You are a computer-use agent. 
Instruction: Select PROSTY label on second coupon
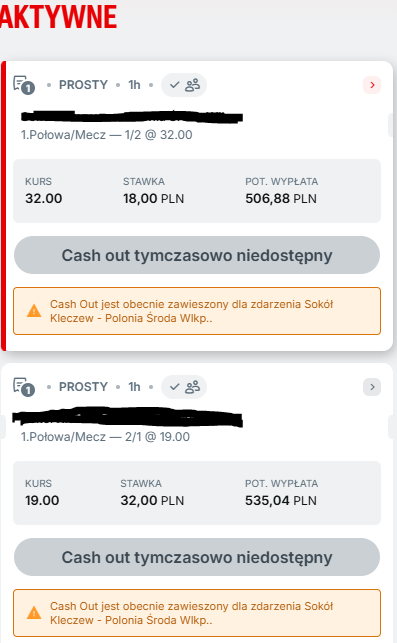pyautogui.click(x=83, y=387)
